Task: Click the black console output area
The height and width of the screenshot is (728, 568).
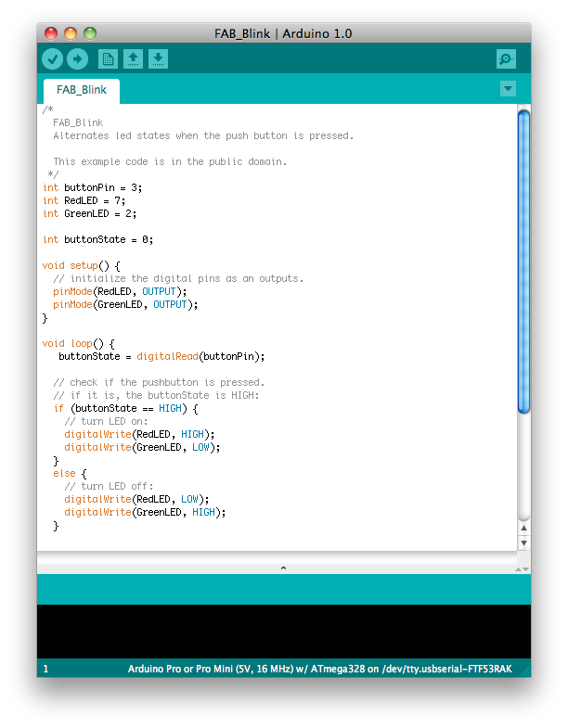Action: [x=283, y=632]
